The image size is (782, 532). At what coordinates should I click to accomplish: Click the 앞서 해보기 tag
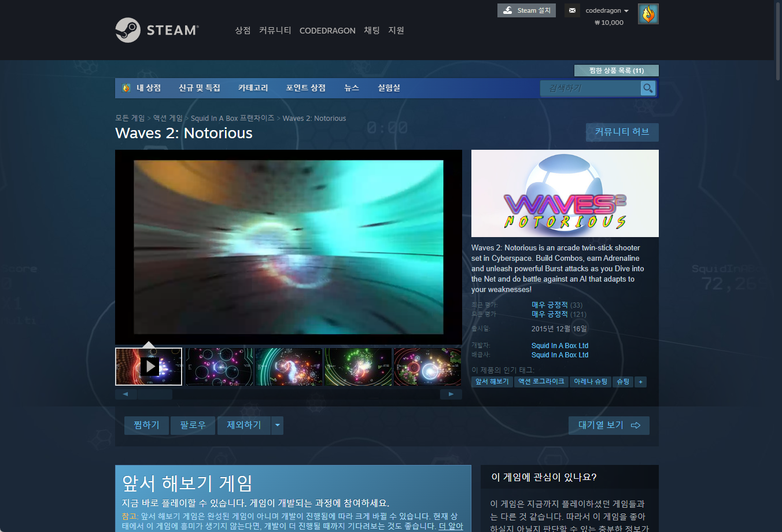click(x=492, y=382)
